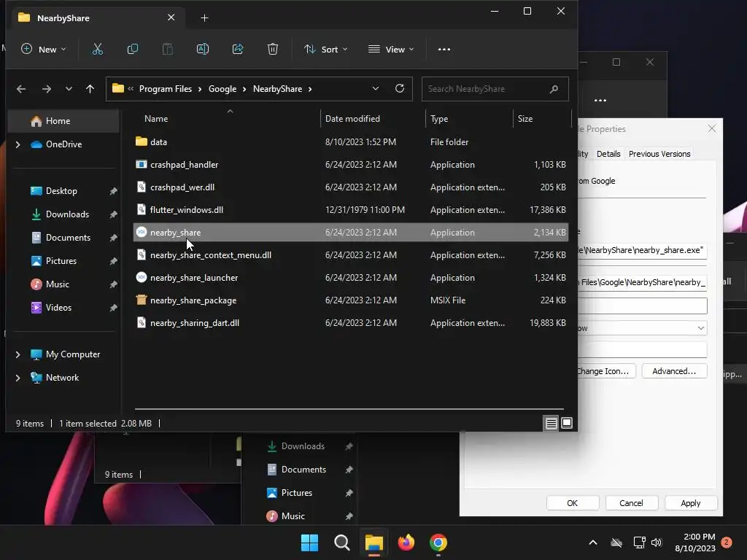Switch to Details tab in Properties
Screen dimensions: 747x560
(608, 154)
